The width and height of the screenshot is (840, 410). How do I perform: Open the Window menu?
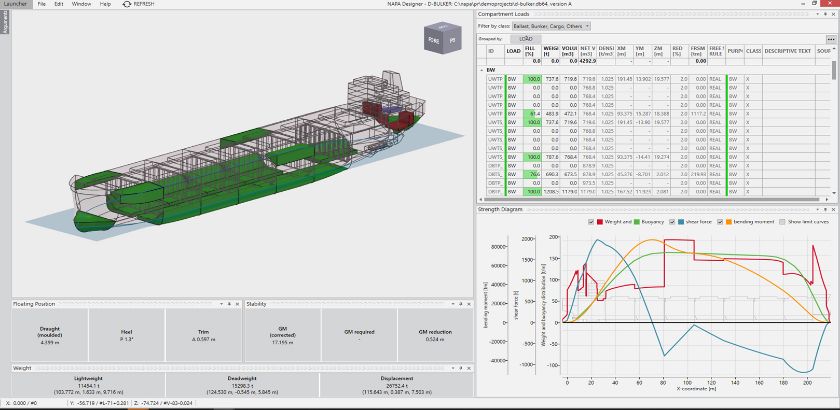click(79, 4)
